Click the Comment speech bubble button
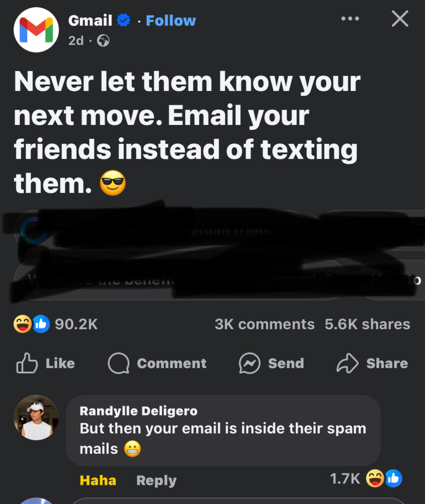Viewport: 425px width, 504px height. click(x=157, y=363)
